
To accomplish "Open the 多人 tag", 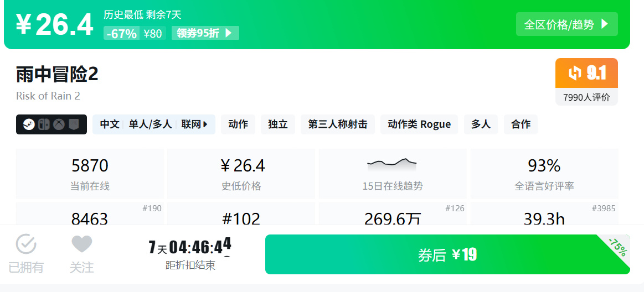I will (481, 124).
